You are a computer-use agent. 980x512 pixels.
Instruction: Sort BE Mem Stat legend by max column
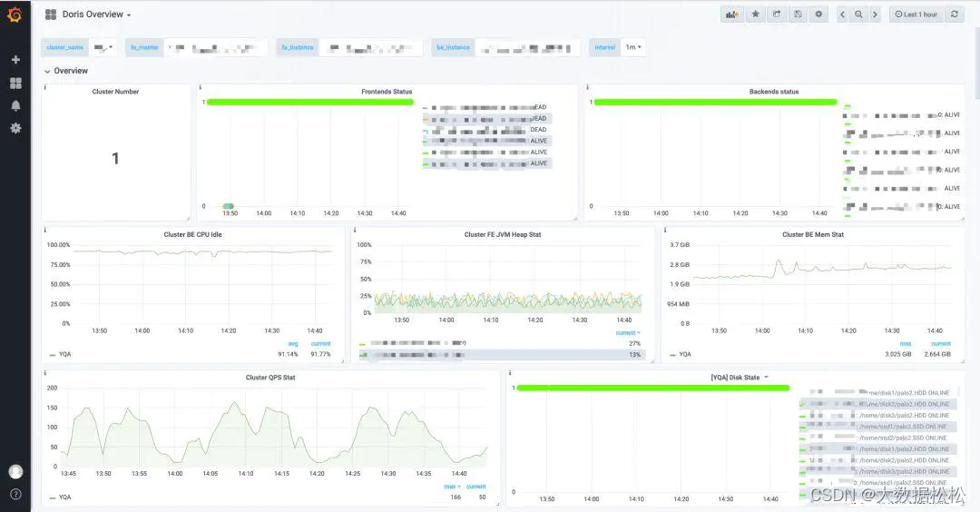(x=905, y=344)
